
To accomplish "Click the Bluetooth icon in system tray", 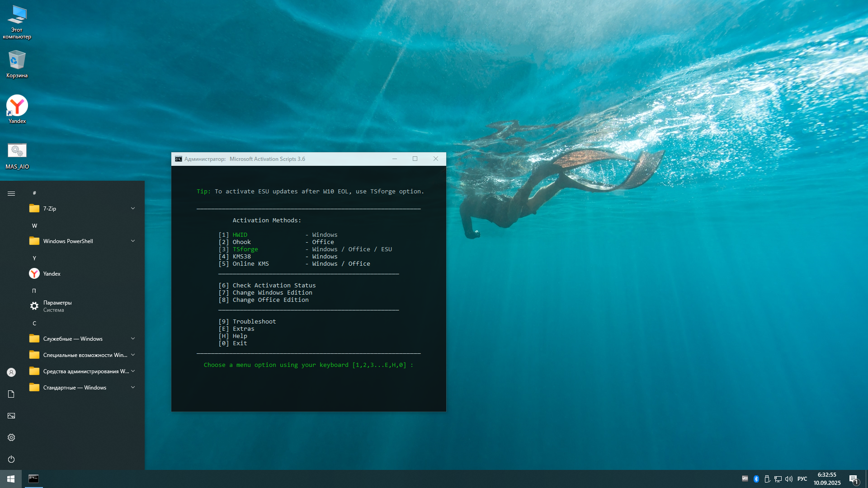I will [x=756, y=479].
